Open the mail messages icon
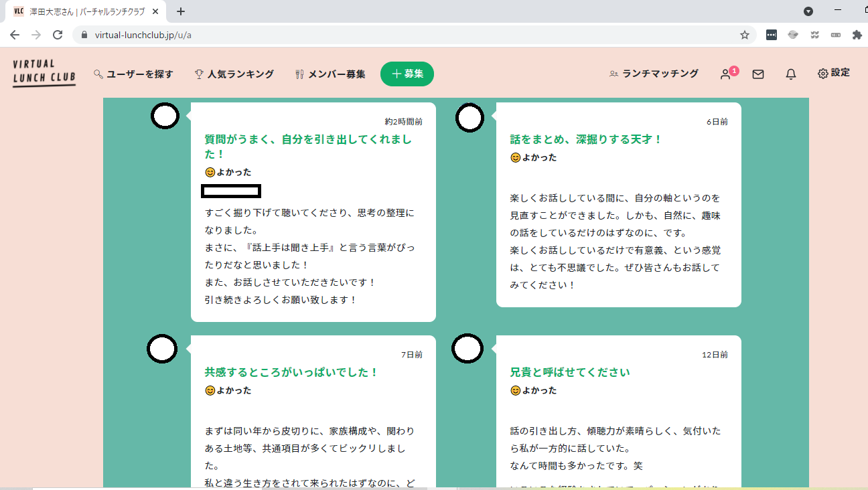Viewport: 868px width, 490px height. (758, 74)
